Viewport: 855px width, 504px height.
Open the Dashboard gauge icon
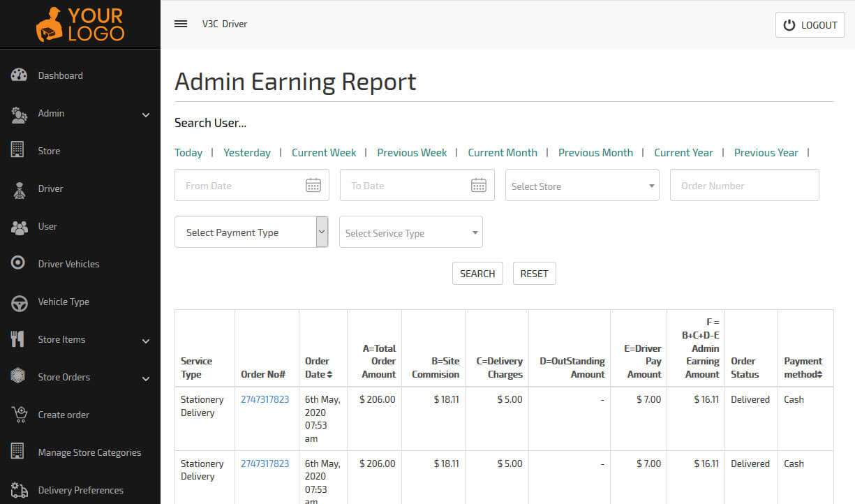coord(19,75)
